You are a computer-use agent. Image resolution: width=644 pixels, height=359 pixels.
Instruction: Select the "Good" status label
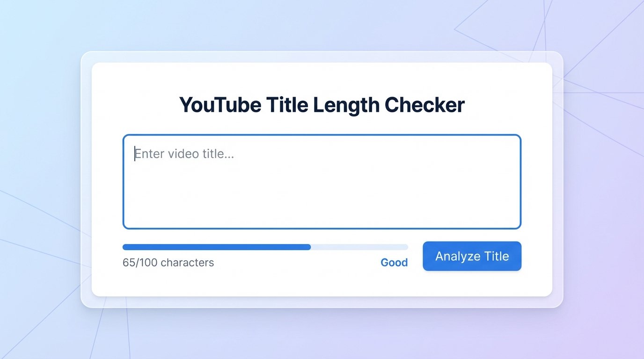[394, 263]
